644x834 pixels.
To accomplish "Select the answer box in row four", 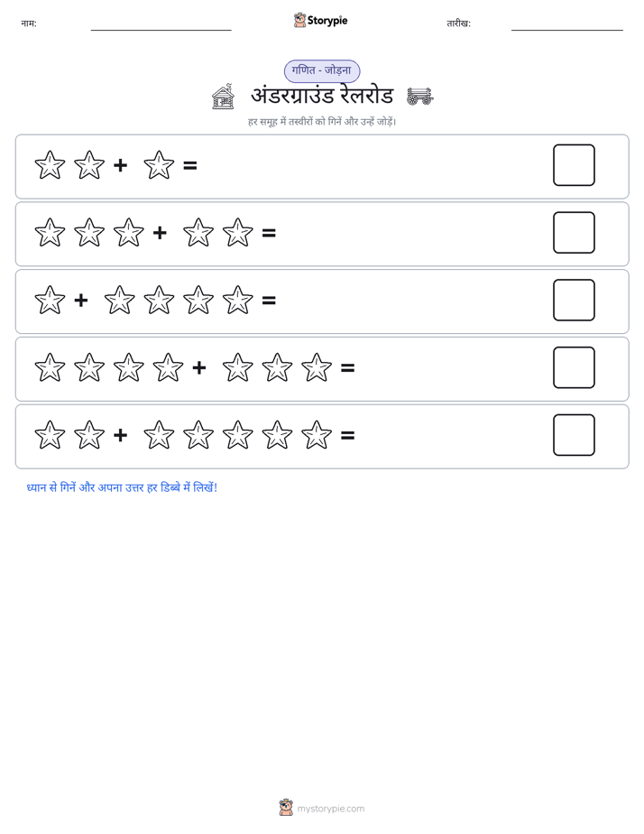I will 574,367.
